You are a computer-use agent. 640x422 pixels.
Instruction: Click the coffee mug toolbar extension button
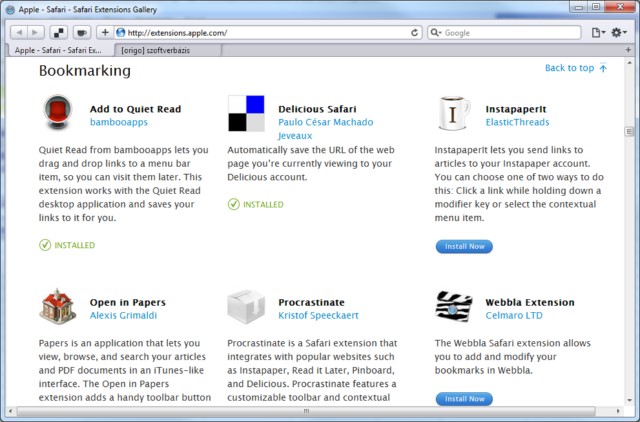tap(82, 33)
